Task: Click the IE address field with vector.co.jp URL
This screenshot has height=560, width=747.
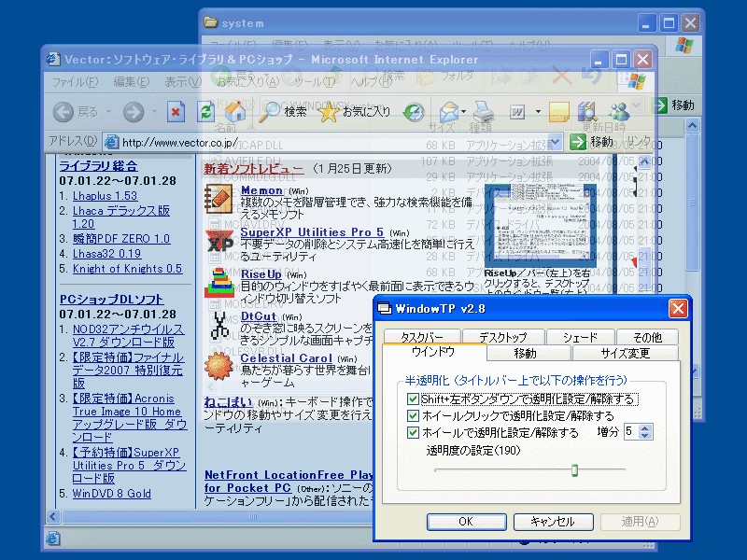Action: click(x=331, y=142)
